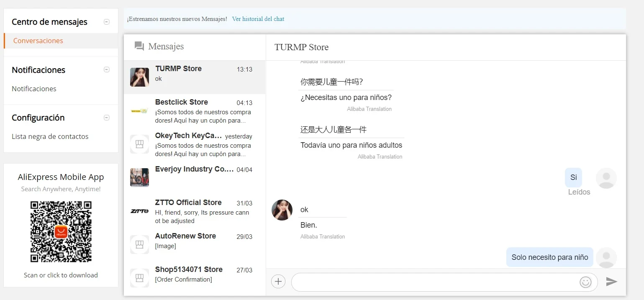Screen dimensions: 644x300
Task: Click the 13:13 timestamp of TURMP Store
Action: (244, 69)
